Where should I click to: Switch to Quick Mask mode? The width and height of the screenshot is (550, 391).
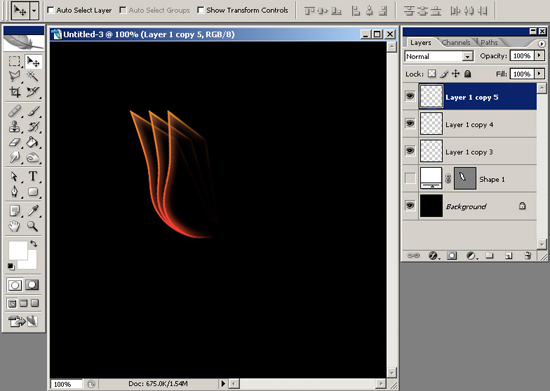[x=32, y=285]
